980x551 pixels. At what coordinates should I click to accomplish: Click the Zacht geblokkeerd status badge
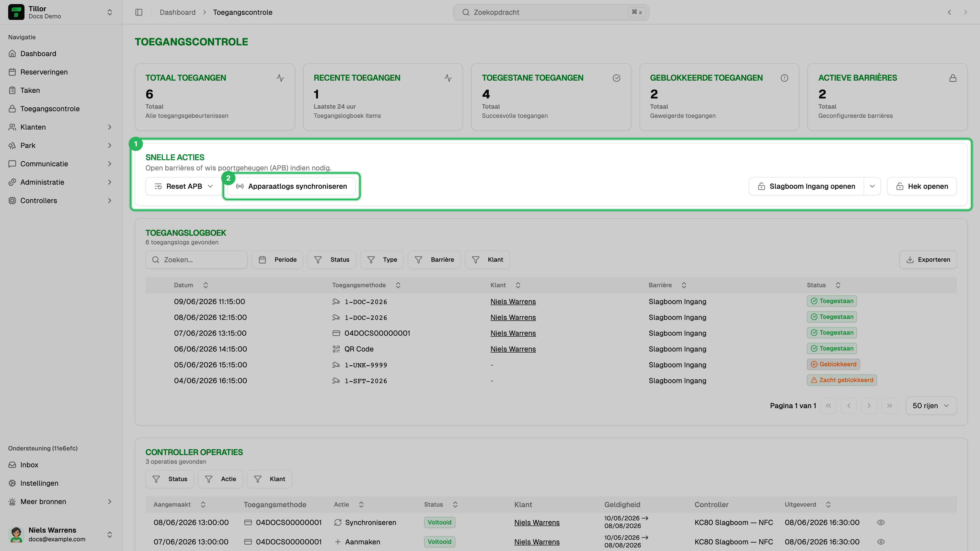(841, 380)
